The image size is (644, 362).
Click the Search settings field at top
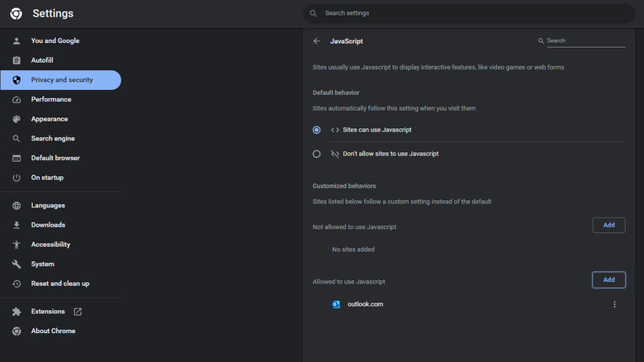(x=469, y=13)
